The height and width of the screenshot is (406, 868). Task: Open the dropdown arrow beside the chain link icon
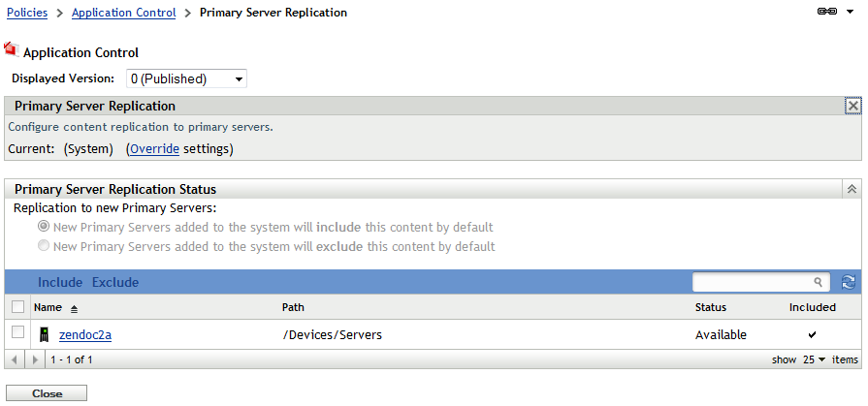point(851,13)
